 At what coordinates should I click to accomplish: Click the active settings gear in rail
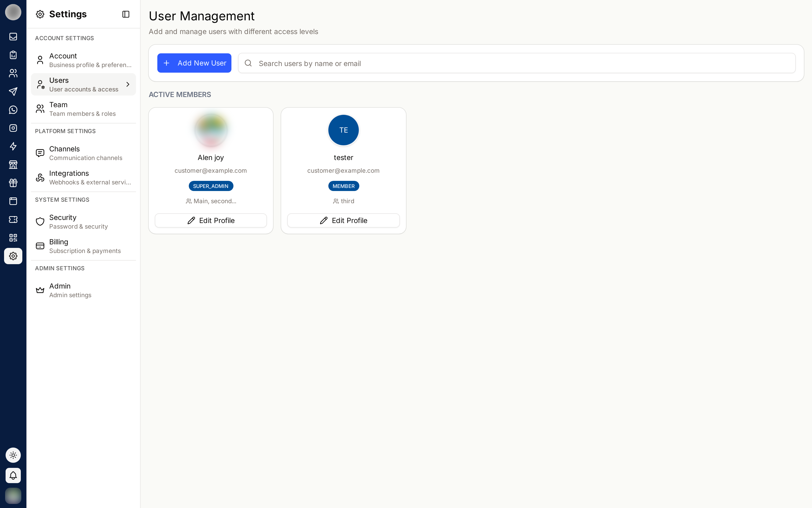coord(13,256)
